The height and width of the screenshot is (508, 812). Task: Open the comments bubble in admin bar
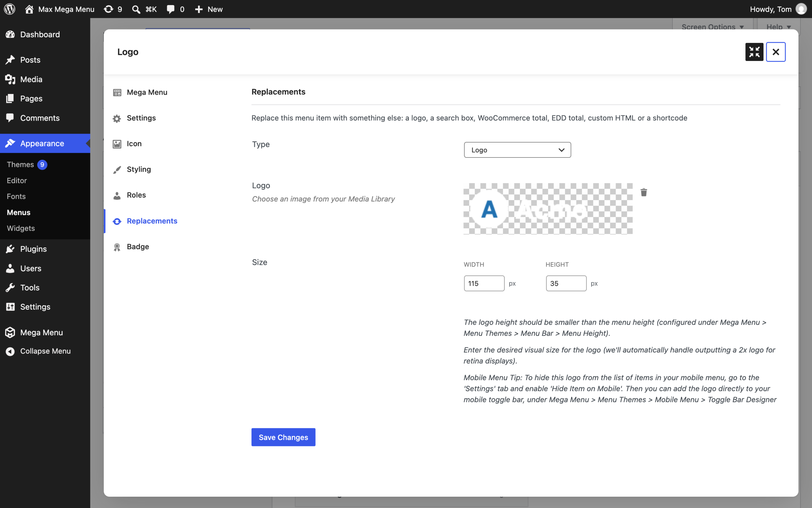[175, 9]
